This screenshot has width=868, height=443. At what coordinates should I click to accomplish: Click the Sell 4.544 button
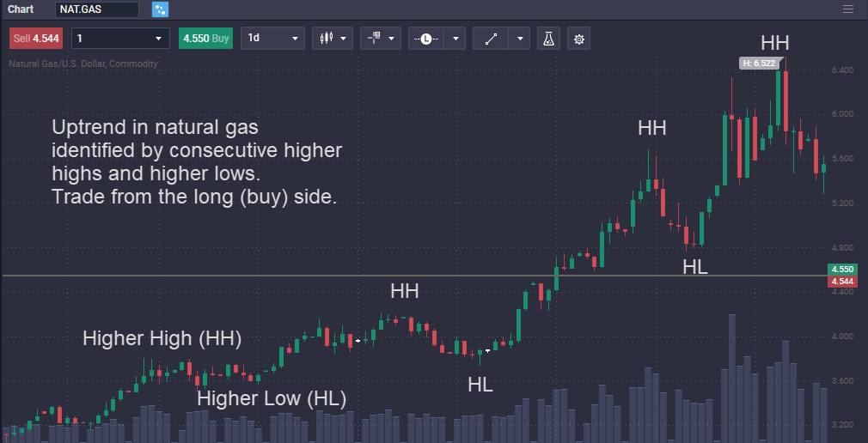click(x=35, y=39)
